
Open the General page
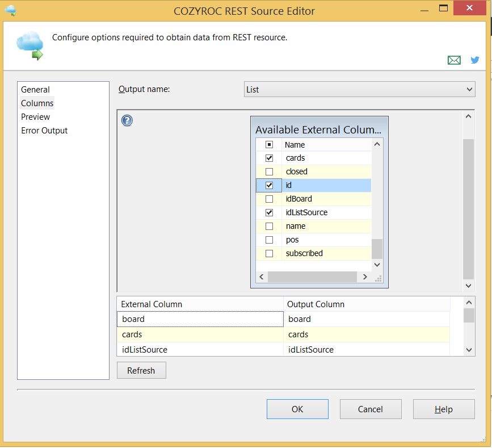(35, 90)
